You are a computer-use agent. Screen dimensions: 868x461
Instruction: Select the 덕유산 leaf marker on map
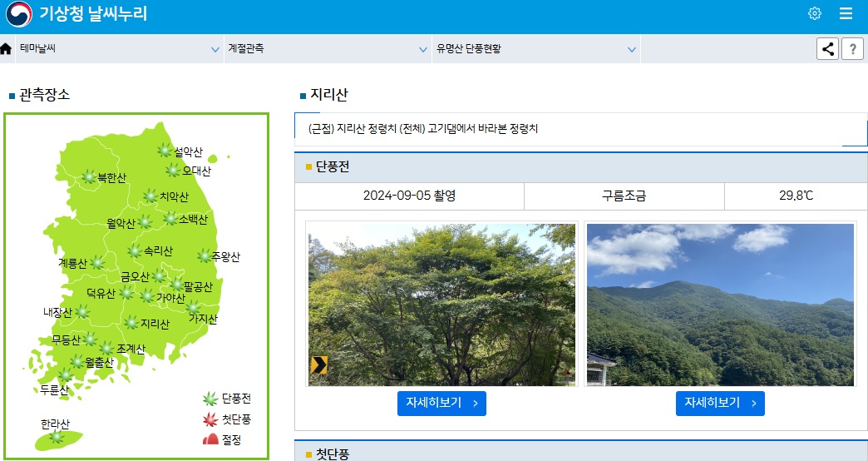point(126,292)
